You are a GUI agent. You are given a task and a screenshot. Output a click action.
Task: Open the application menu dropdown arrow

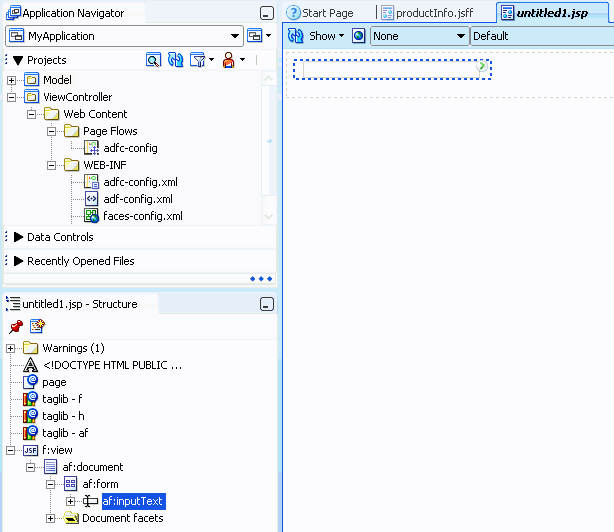[x=269, y=36]
